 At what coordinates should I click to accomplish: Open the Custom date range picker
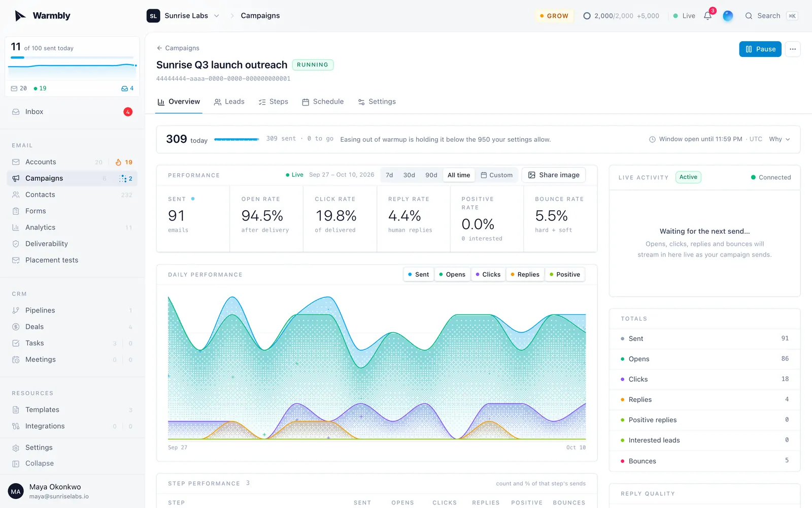497,175
